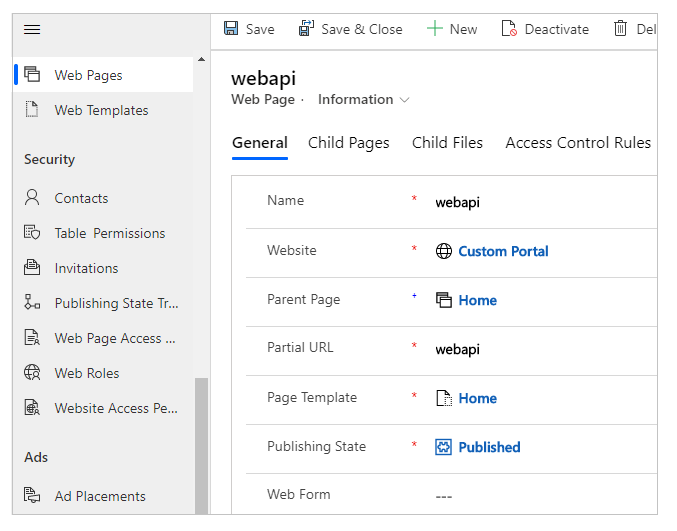677x531 pixels.
Task: Open the Home parent page link
Action: 478,300
